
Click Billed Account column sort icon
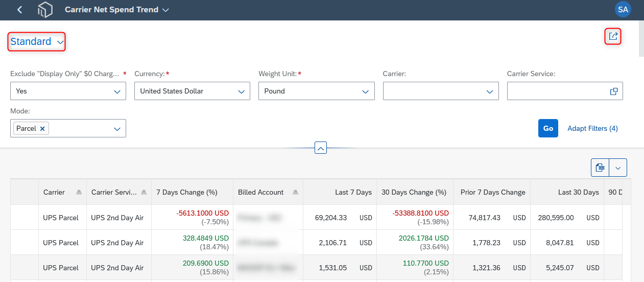[x=295, y=193]
